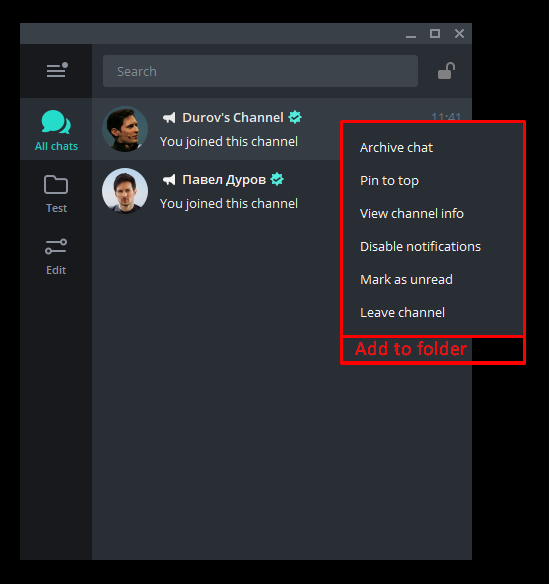
Task: Open Durov's Channel avatar
Action: click(x=125, y=129)
